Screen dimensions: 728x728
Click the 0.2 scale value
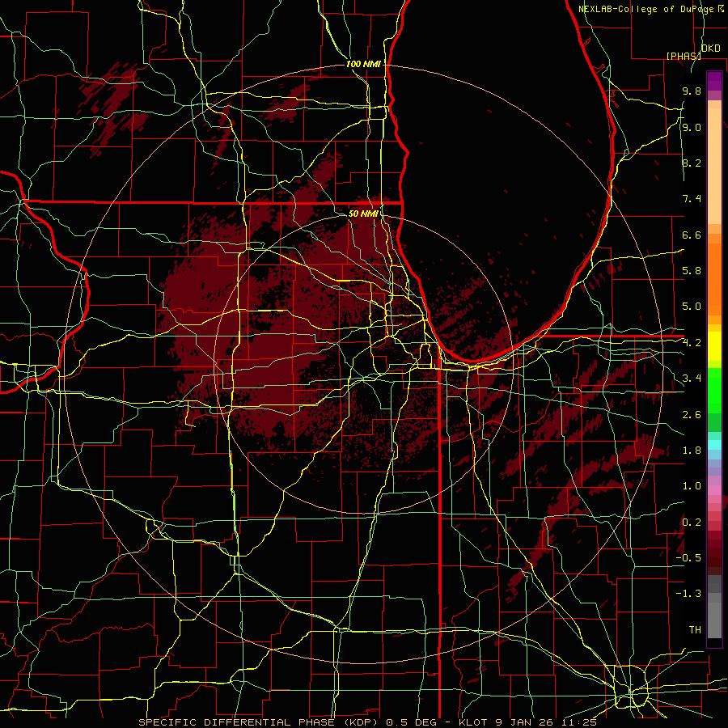coord(692,522)
